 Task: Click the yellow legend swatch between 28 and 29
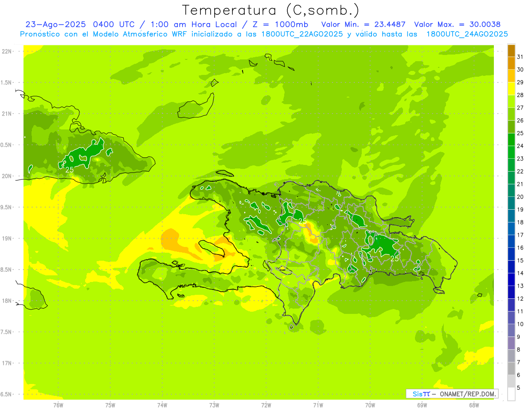[511, 89]
